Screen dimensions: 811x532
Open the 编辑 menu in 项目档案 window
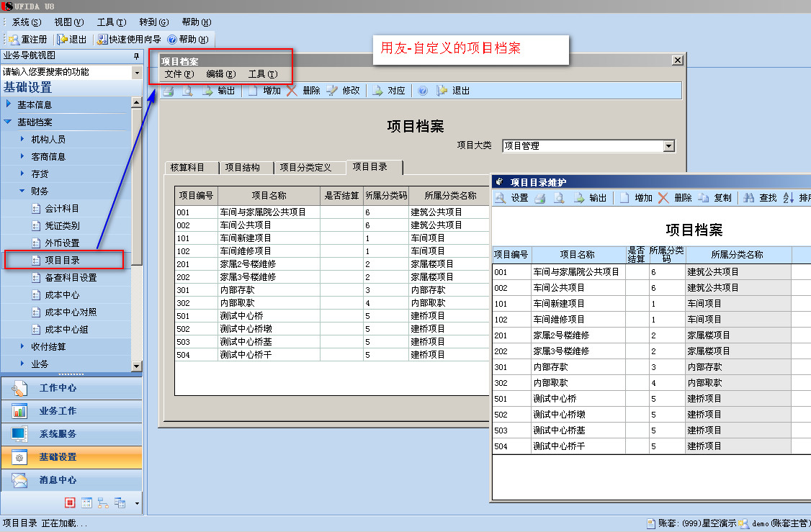(x=220, y=74)
